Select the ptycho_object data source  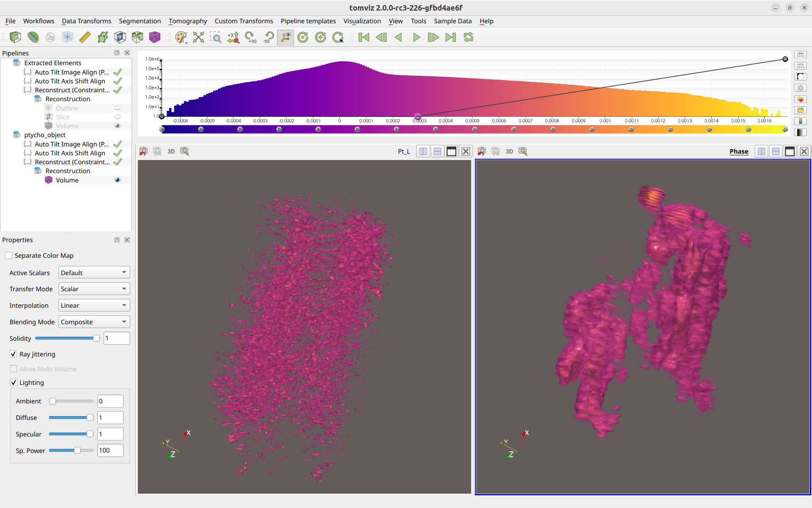click(x=44, y=135)
